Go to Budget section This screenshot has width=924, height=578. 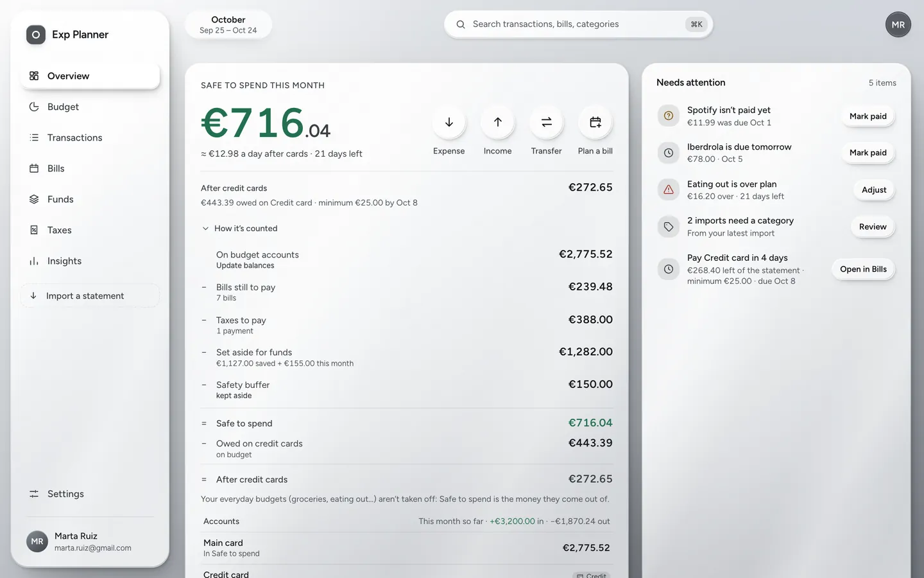pyautogui.click(x=90, y=107)
